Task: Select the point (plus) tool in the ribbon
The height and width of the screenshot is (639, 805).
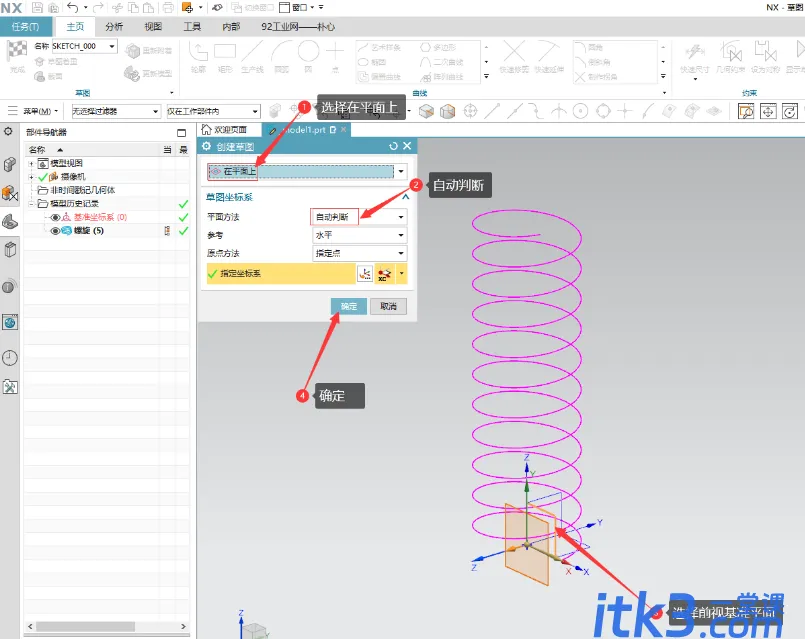Action: (335, 57)
